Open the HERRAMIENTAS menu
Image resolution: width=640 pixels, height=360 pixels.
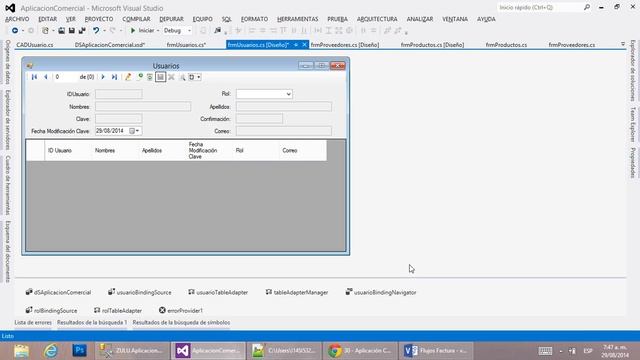[x=298, y=19]
